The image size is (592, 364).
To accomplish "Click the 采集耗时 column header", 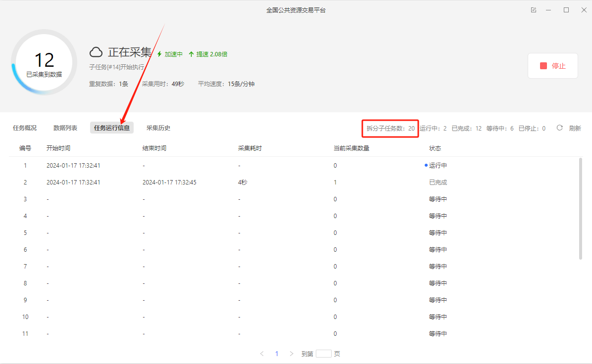I will [249, 148].
